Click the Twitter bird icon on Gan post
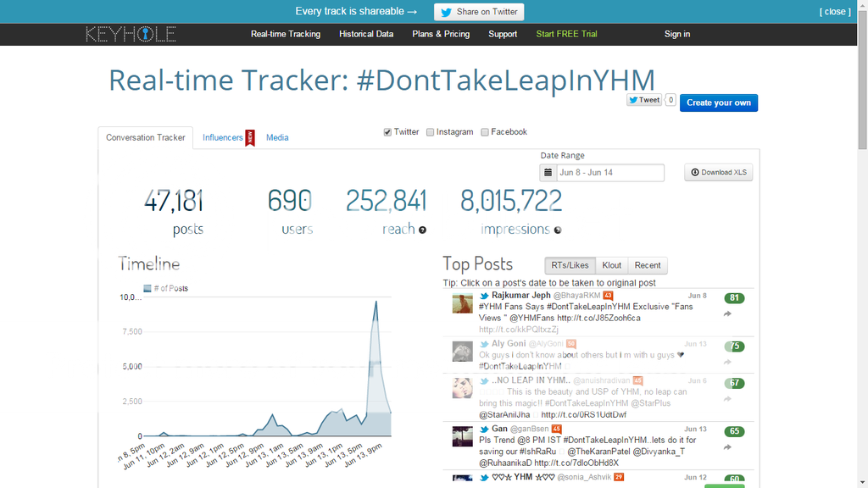This screenshot has height=488, width=868. pyautogui.click(x=484, y=430)
